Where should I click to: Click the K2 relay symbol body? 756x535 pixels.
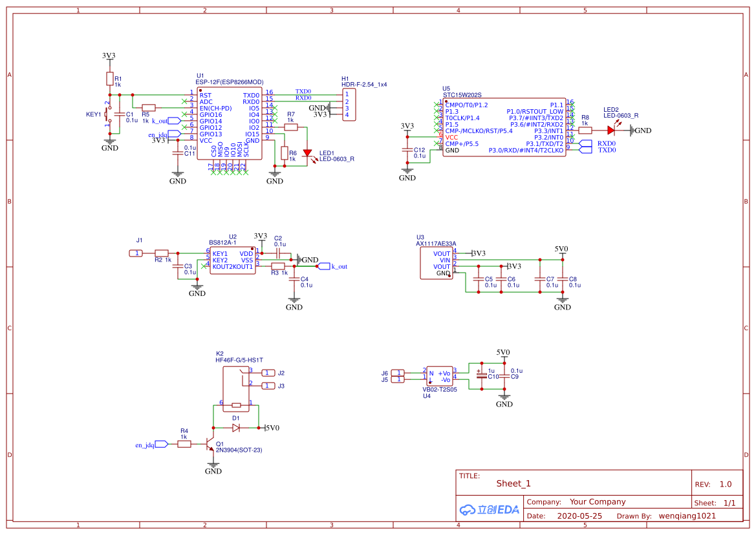pyautogui.click(x=236, y=389)
